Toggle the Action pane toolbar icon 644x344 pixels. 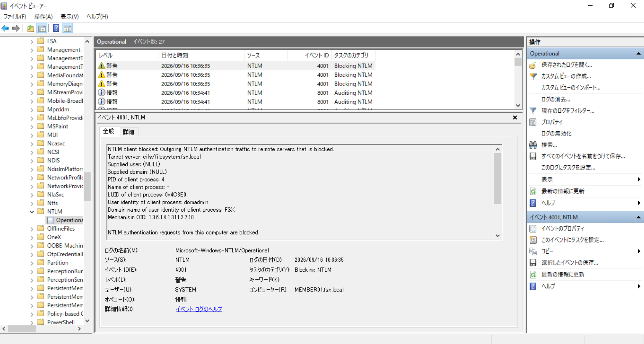point(68,28)
